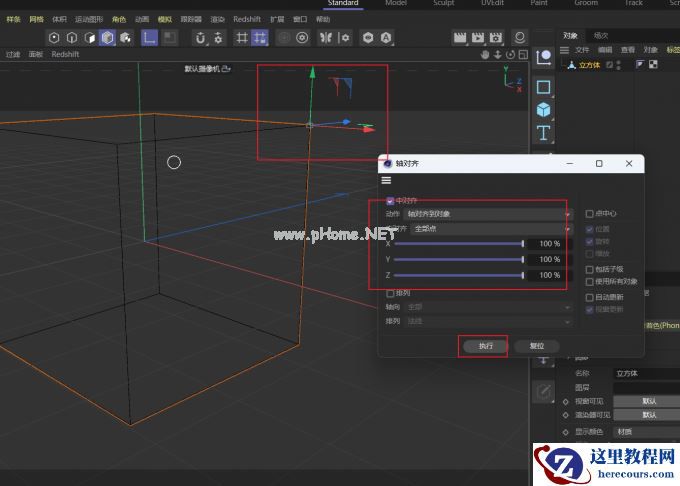680x486 pixels.
Task: Click the Viewport Solo square icon
Action: click(170, 38)
